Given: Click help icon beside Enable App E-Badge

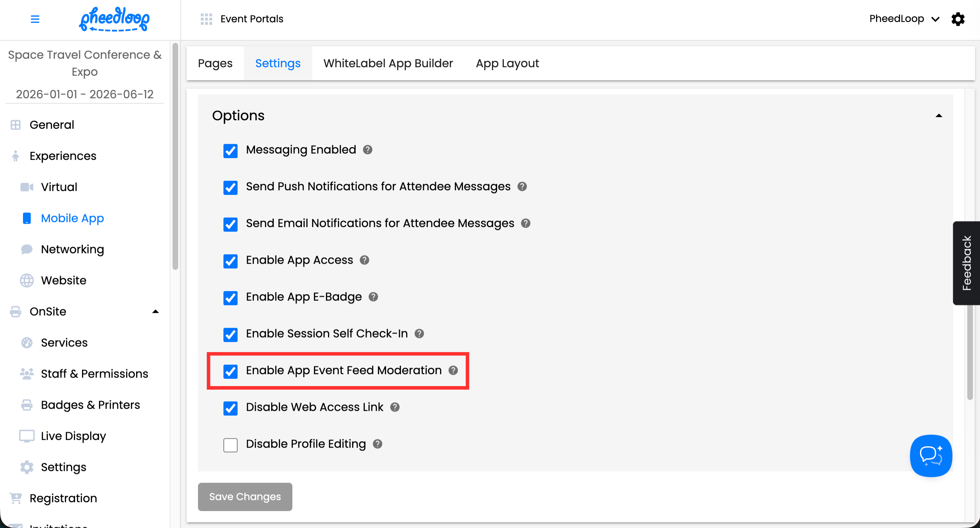Looking at the screenshot, I should 373,297.
